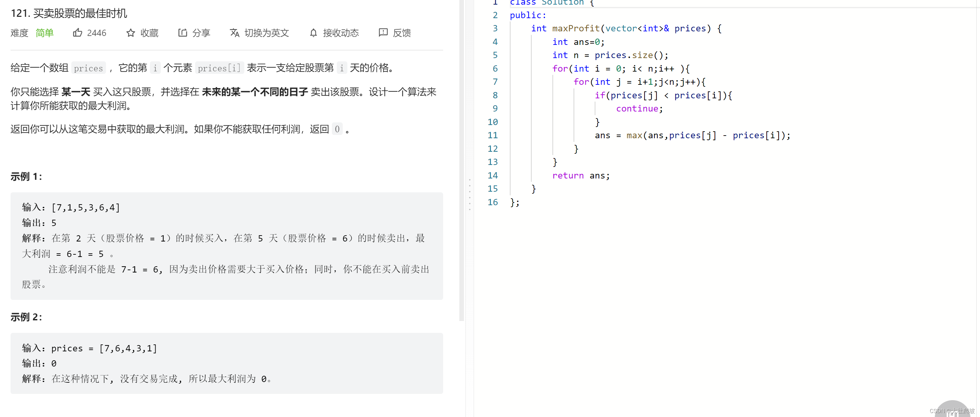Click the bell notification icon

(313, 33)
